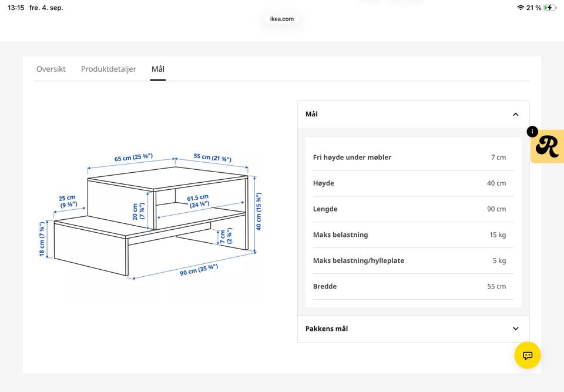Tap the 13:15 clock in status bar

pos(16,8)
